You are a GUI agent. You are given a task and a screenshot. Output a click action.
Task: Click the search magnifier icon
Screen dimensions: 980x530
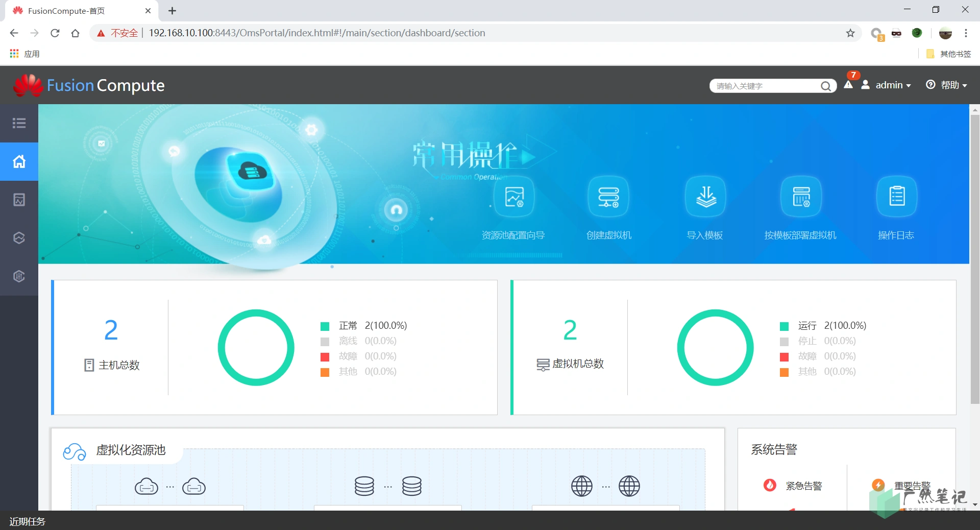pyautogui.click(x=825, y=86)
